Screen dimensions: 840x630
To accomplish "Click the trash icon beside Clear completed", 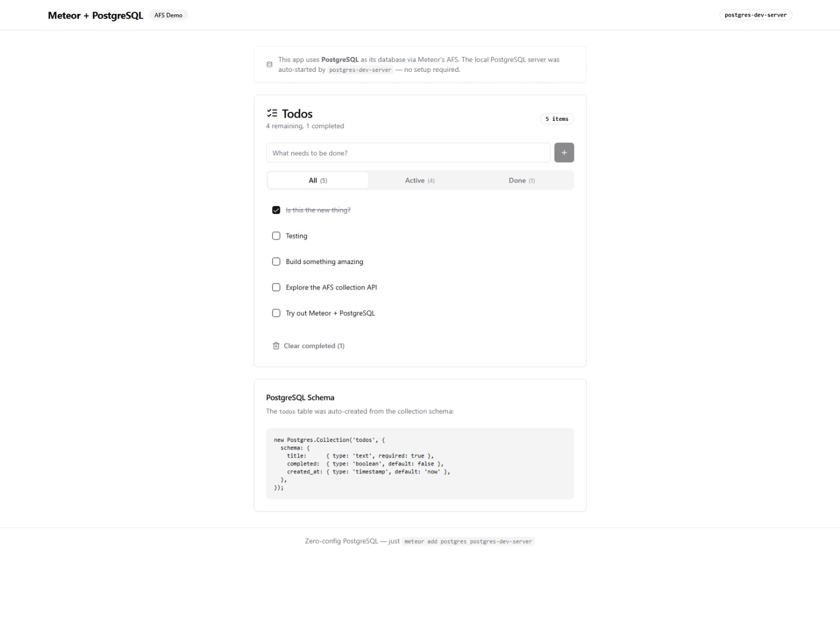I will (x=276, y=346).
